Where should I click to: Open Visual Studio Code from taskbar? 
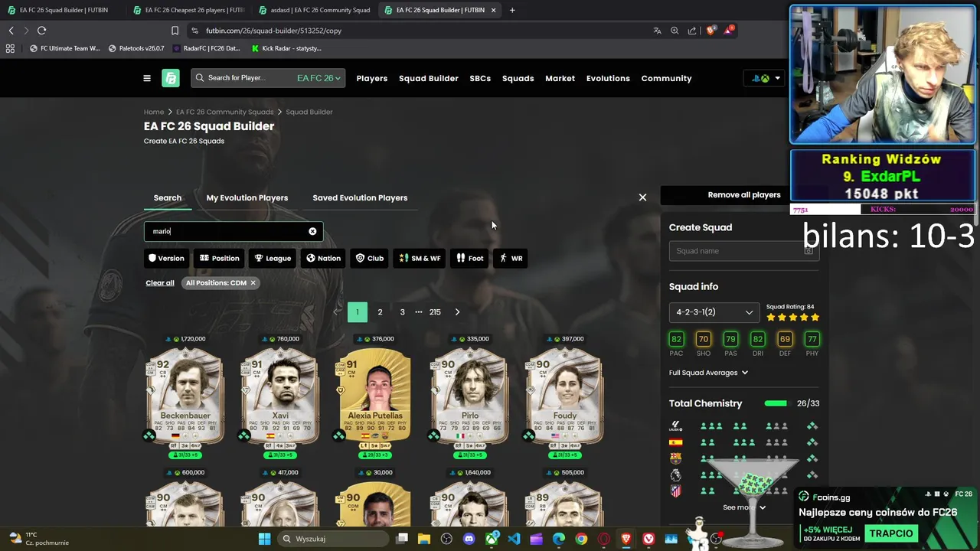click(514, 539)
